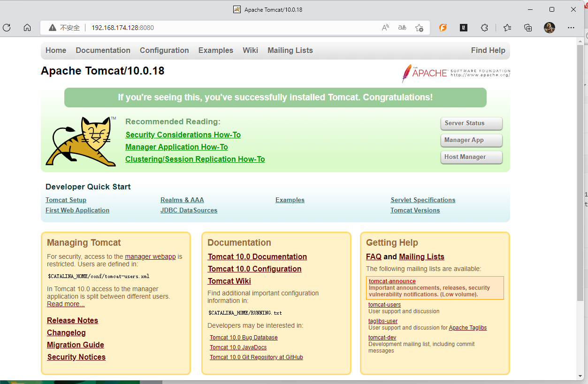Image resolution: width=588 pixels, height=384 pixels.
Task: Open Servlet Specifications link
Action: point(423,200)
